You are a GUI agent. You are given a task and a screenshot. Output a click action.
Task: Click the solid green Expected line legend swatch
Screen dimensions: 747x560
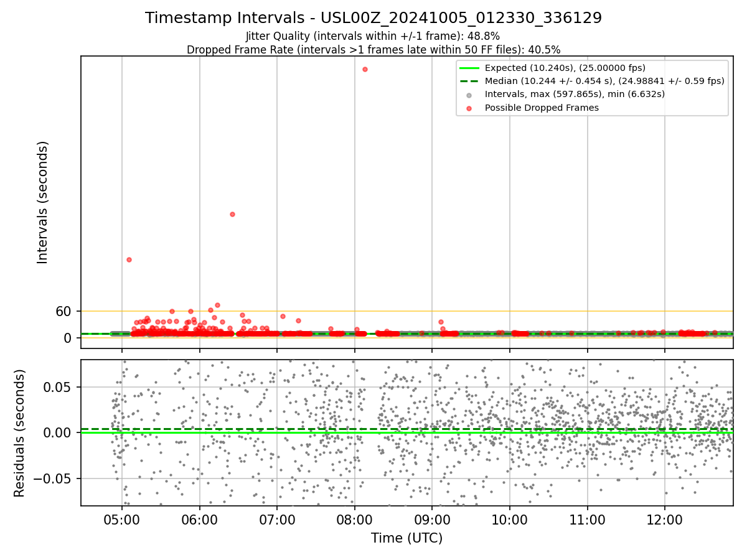469,68
